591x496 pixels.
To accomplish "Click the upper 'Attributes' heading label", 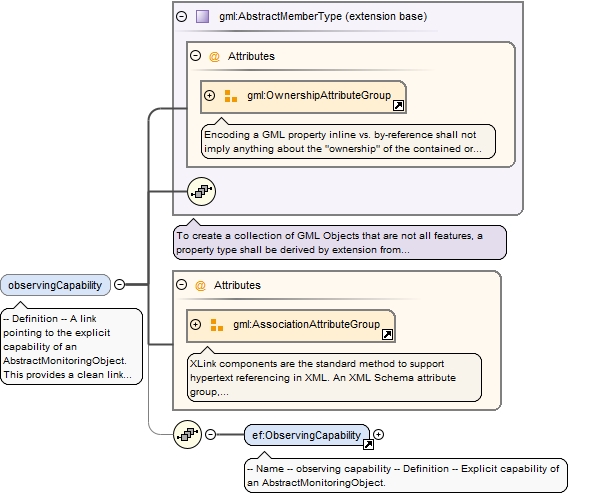I will (x=251, y=56).
